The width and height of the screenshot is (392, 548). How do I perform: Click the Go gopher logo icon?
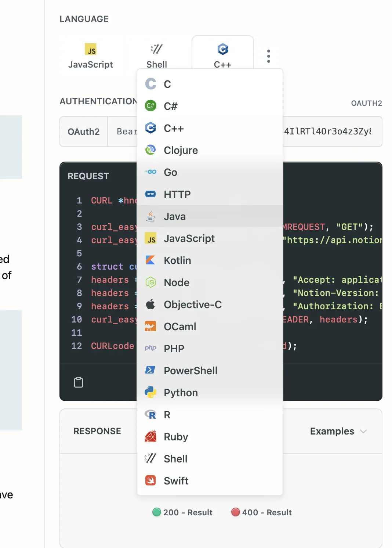pyautogui.click(x=150, y=172)
